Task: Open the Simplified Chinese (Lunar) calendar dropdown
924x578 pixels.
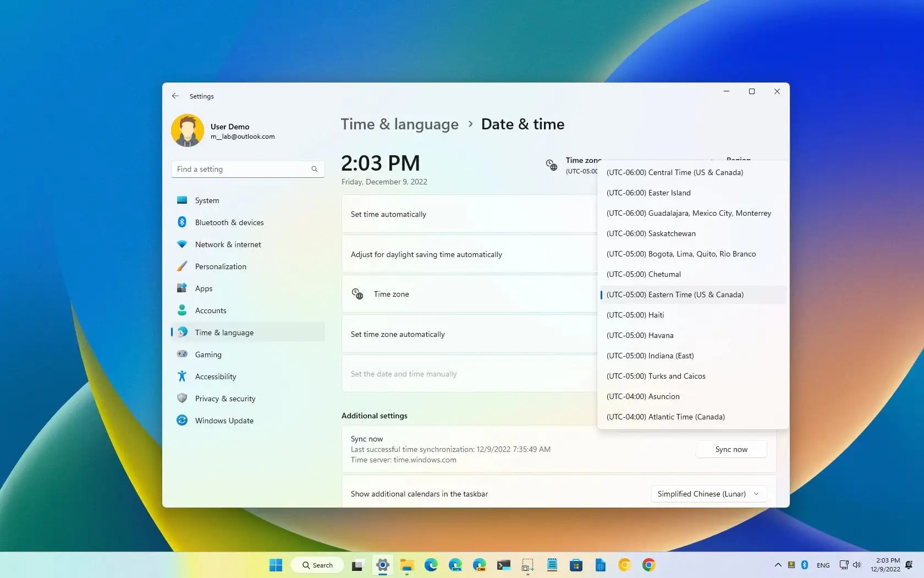Action: point(707,494)
